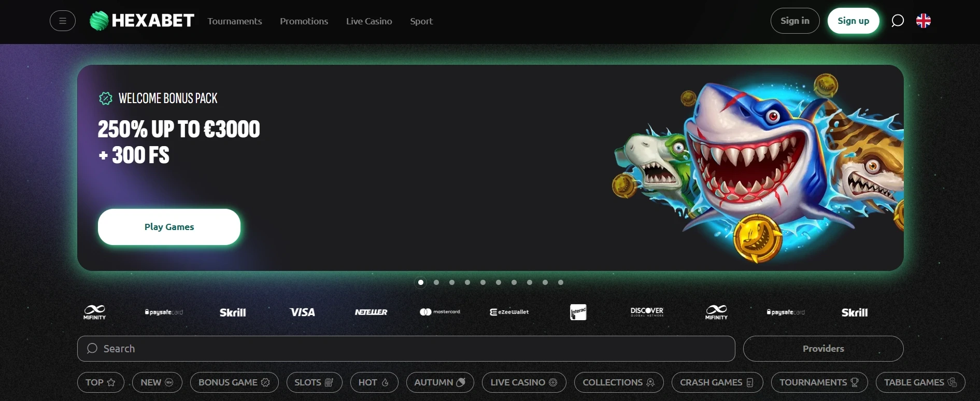Select the first banner carousel dot
This screenshot has width=980, height=401.
421,282
